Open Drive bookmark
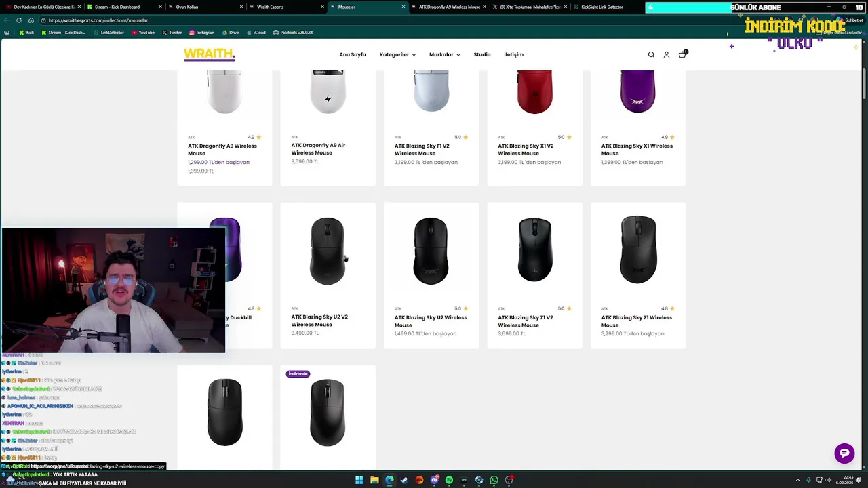This screenshot has width=868, height=488. (x=230, y=33)
